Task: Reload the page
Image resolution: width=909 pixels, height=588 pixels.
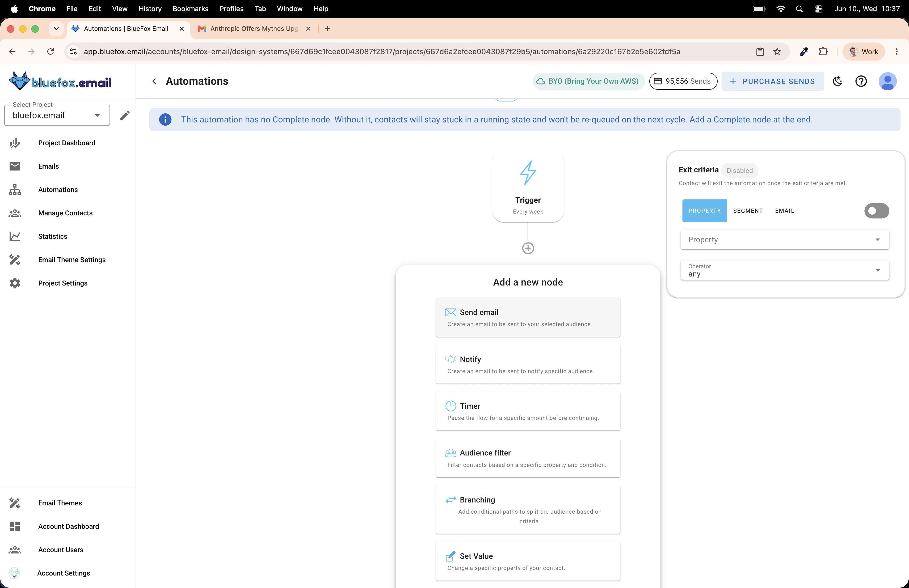Action: (x=50, y=52)
